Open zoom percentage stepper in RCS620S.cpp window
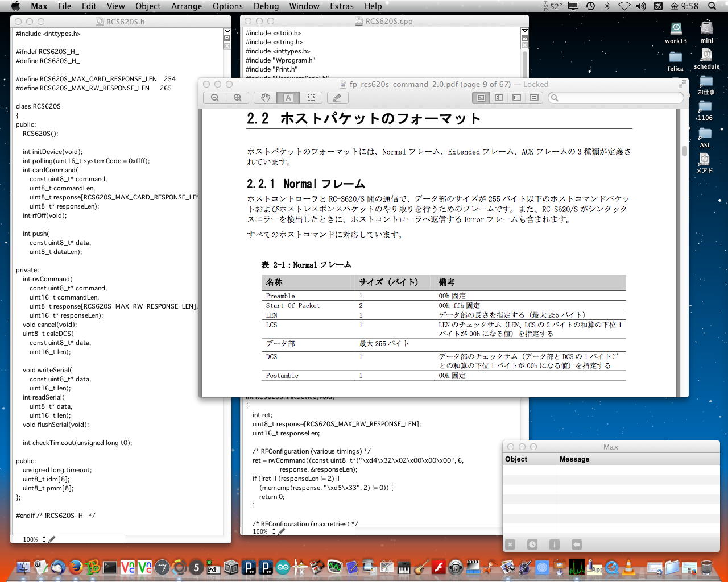728x582 pixels. click(x=274, y=531)
